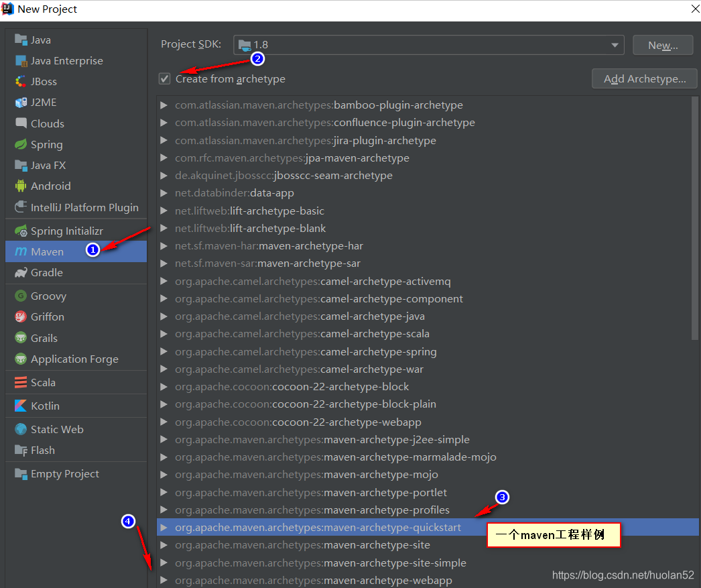Click the Grails icon
701x588 pixels.
[21, 338]
